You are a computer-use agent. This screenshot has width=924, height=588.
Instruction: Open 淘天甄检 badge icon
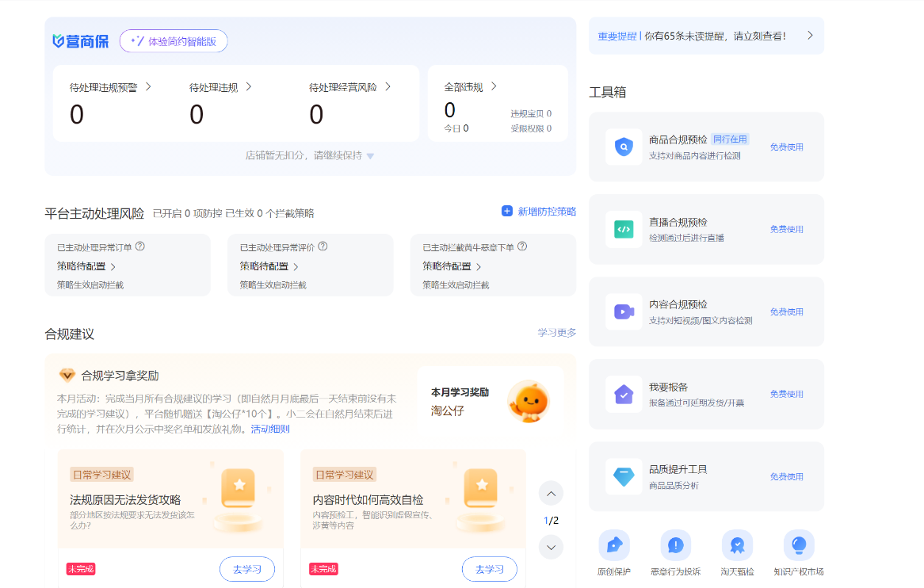[737, 545]
